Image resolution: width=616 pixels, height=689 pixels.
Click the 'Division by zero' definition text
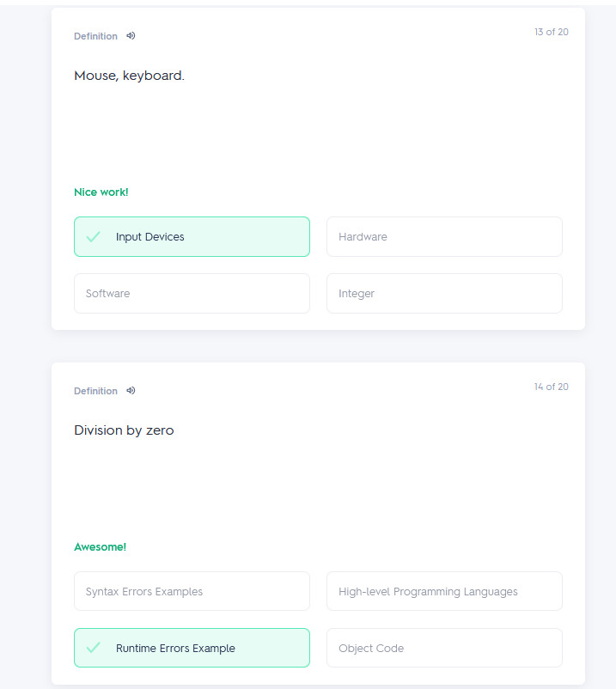click(x=124, y=430)
